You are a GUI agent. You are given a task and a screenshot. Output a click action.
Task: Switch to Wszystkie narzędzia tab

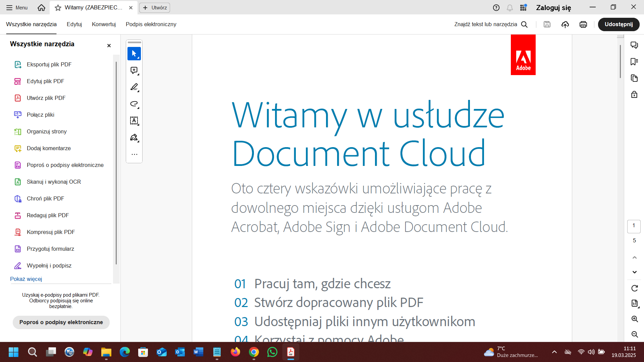(31, 24)
